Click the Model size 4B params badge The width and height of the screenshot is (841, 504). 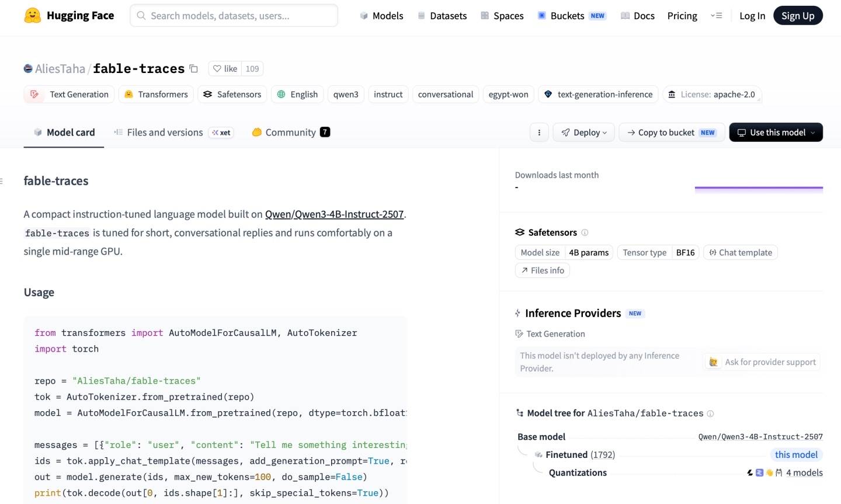(564, 253)
